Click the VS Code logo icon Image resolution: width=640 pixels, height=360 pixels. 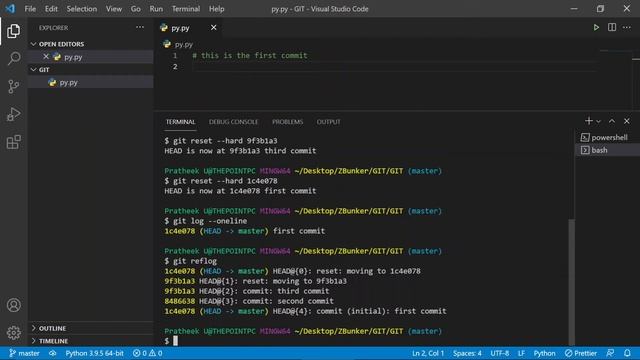[10, 9]
